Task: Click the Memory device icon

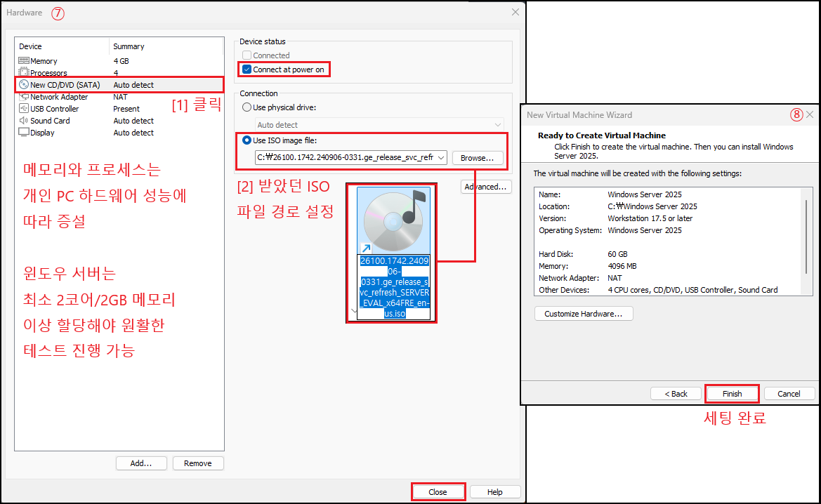Action: tap(24, 60)
